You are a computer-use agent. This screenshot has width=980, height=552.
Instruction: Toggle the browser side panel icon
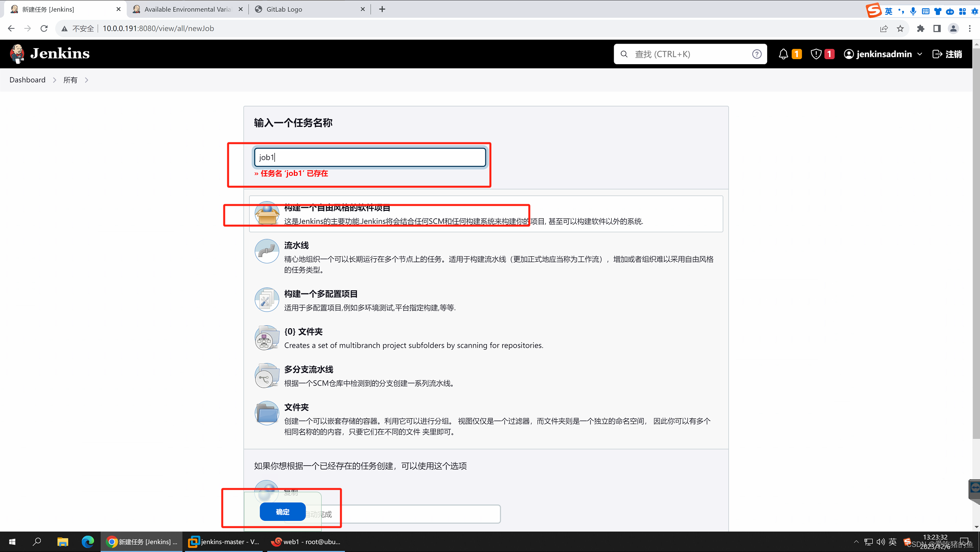tap(937, 28)
